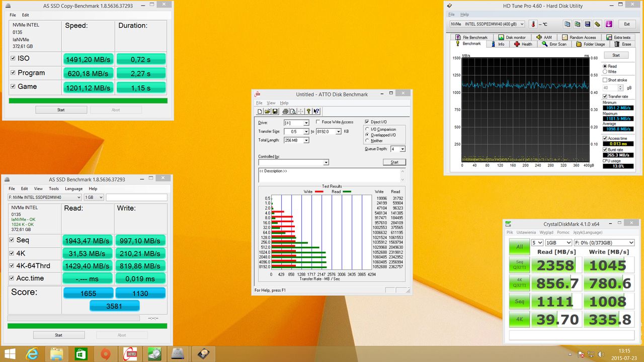The height and width of the screenshot is (362, 644).
Task: Select Write radio button in HD Tune
Action: 605,72
